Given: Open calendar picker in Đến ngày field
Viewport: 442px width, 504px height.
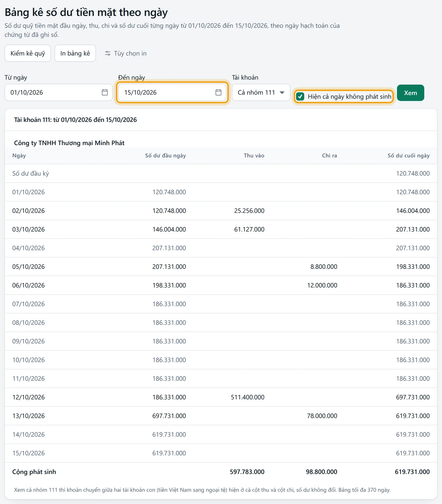Looking at the screenshot, I should tap(218, 92).
